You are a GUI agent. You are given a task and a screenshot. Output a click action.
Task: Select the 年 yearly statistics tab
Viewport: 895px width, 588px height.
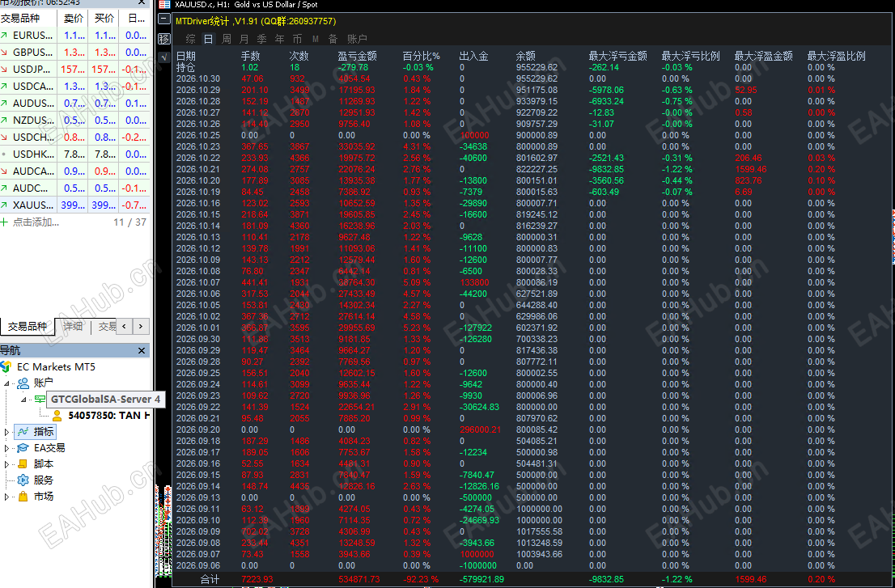click(x=280, y=39)
